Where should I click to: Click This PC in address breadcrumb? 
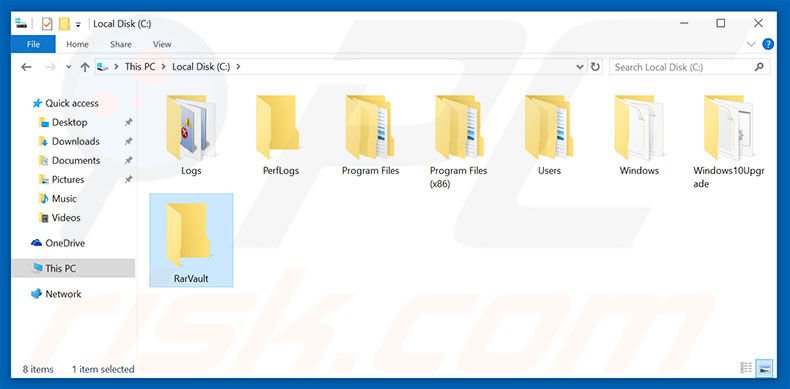140,67
